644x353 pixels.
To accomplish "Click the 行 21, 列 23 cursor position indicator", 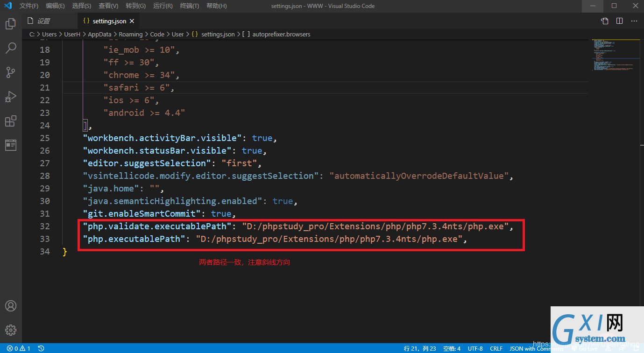I will pyautogui.click(x=420, y=348).
